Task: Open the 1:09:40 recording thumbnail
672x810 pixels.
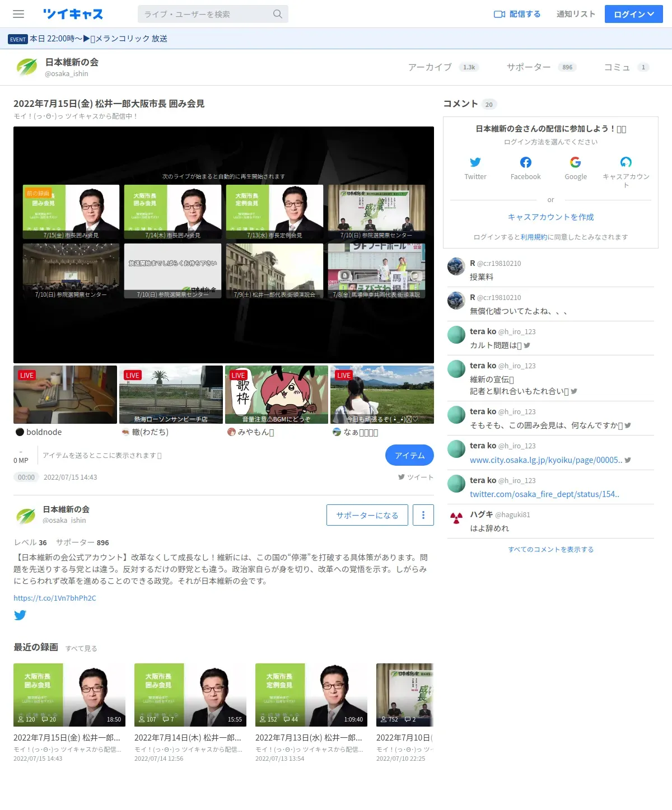Action: (x=311, y=695)
